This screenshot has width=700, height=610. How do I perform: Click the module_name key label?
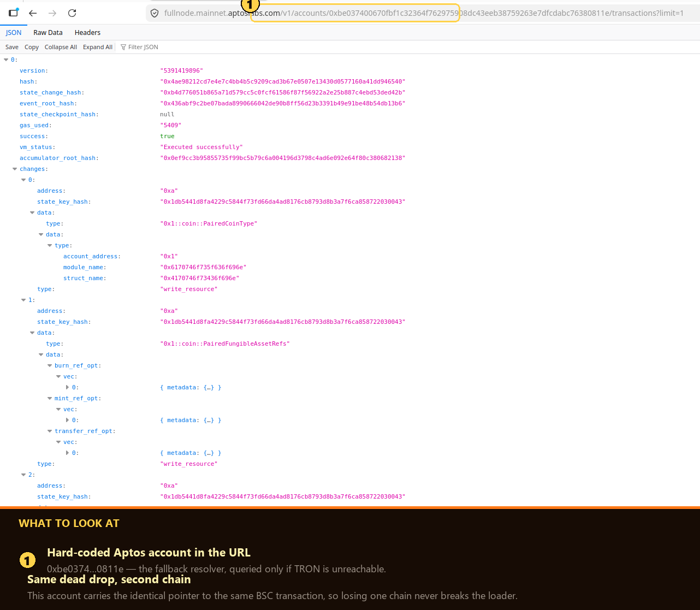[85, 267]
